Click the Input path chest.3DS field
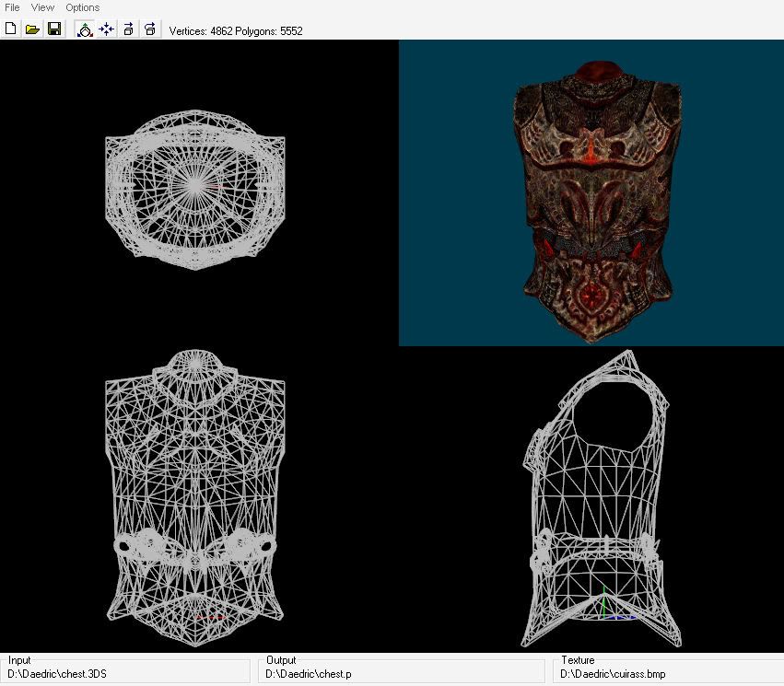The image size is (784, 686). click(x=127, y=675)
